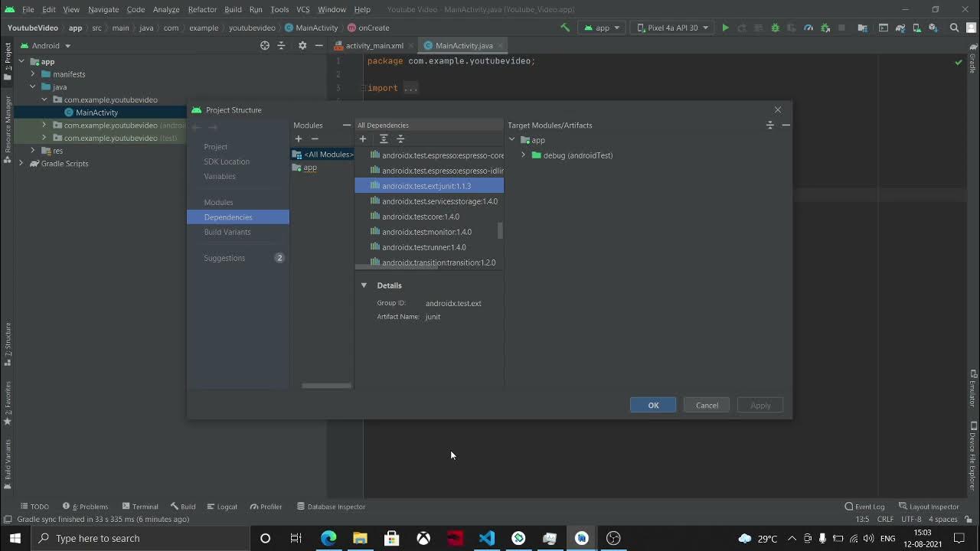980x551 pixels.
Task: Collapse the java folder in project tree
Action: (x=33, y=86)
